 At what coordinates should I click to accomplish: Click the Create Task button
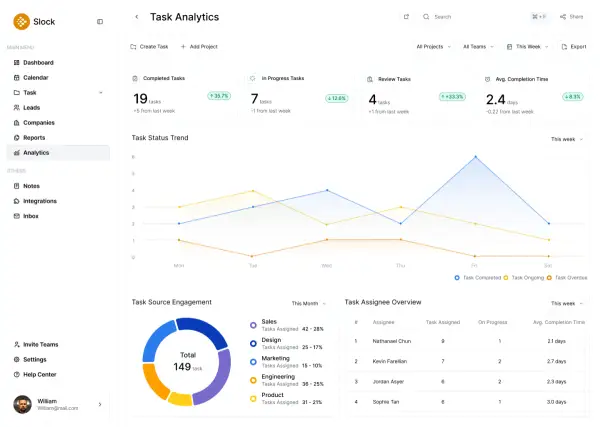tap(149, 46)
